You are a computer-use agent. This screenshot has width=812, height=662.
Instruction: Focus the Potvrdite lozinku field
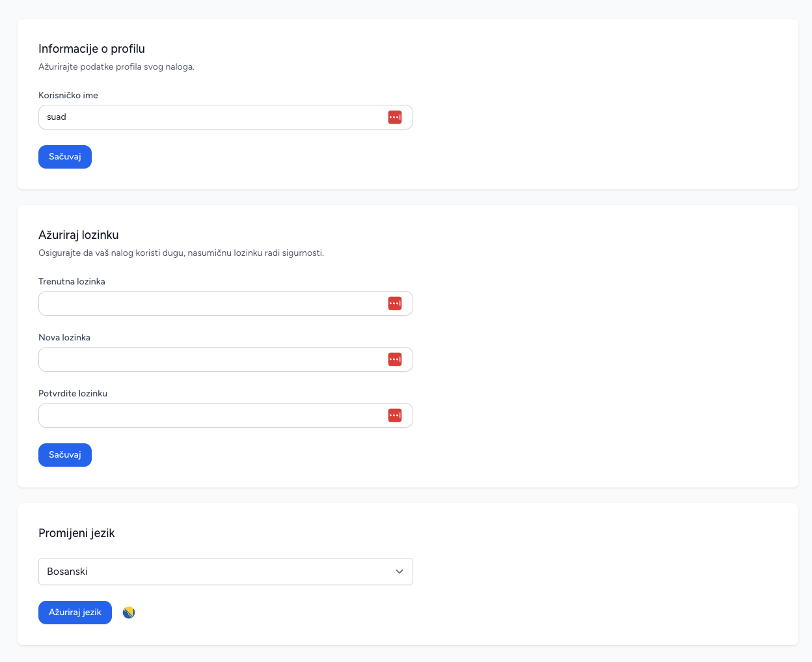point(226,415)
